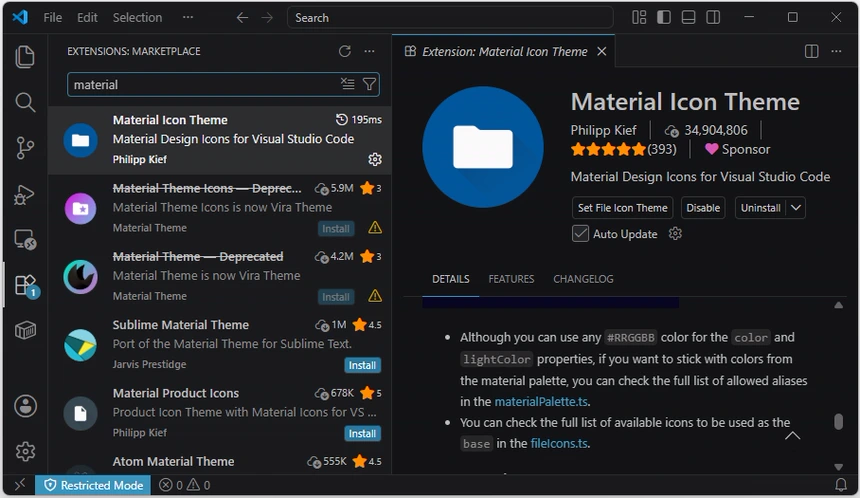Click warning icon on Material Theme Deprecated row
Image resolution: width=860 pixels, height=498 pixels.
coord(375,296)
